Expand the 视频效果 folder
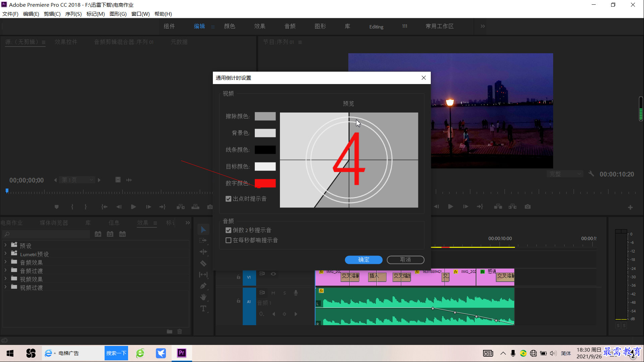644x362 pixels. (5, 279)
